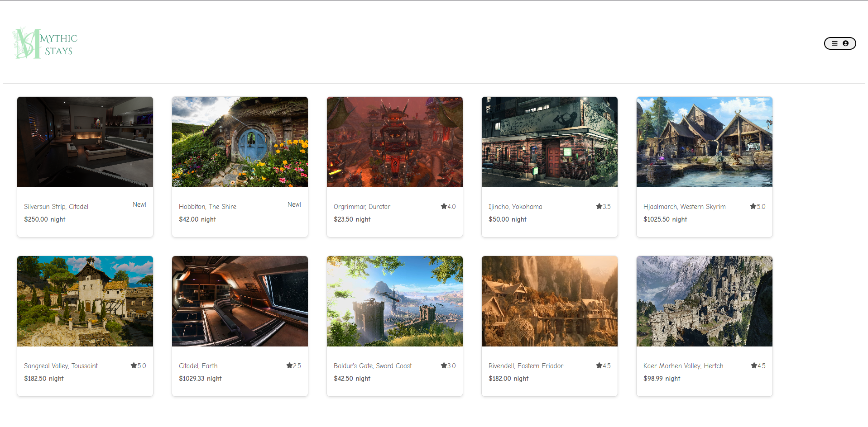Click the 'Baldur's Gate, Sword Coast' title
This screenshot has width=868, height=427.
(373, 366)
